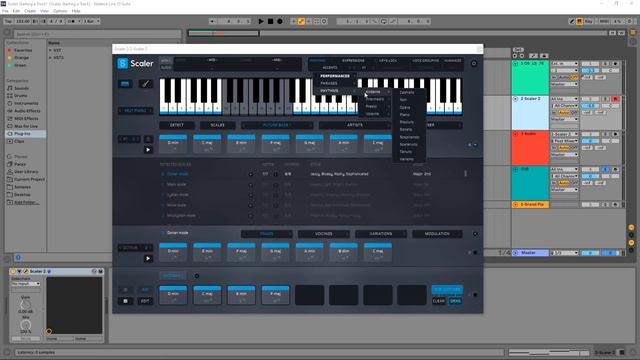Arm the 3 Audio track for recording

616,134
